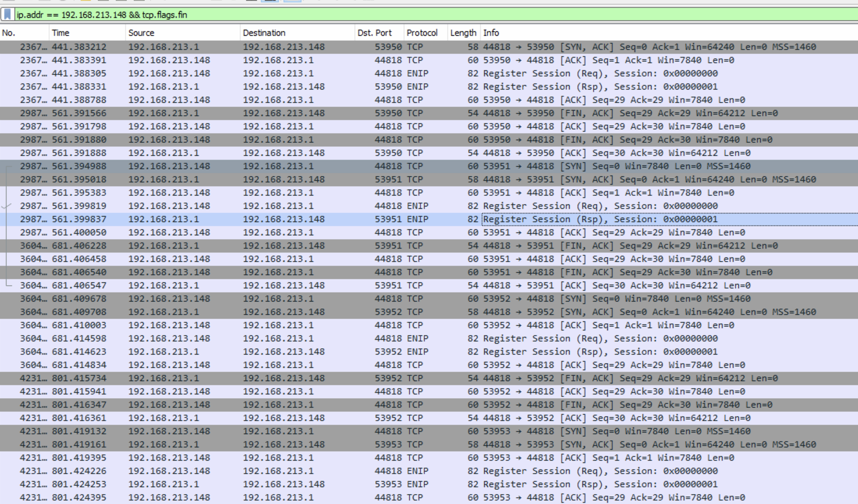Click the Length column header

463,33
